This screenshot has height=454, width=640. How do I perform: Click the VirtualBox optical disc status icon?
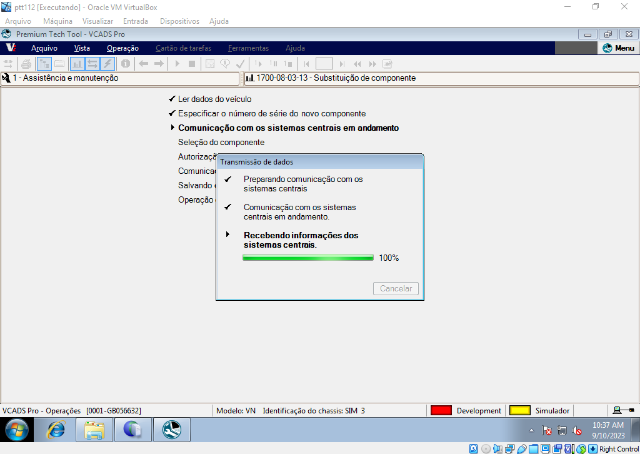(x=486, y=449)
